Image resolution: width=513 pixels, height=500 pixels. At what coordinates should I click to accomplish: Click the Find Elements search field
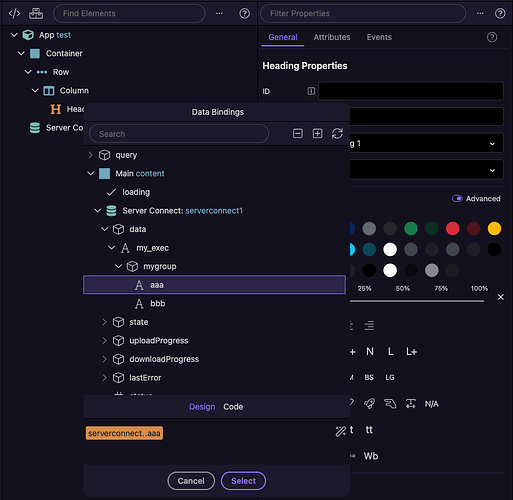coord(129,13)
